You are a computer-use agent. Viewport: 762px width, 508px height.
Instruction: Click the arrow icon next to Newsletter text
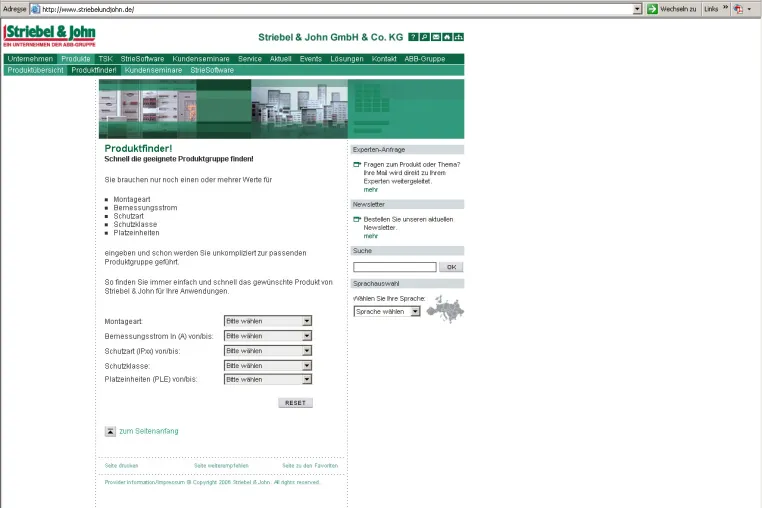tap(357, 219)
